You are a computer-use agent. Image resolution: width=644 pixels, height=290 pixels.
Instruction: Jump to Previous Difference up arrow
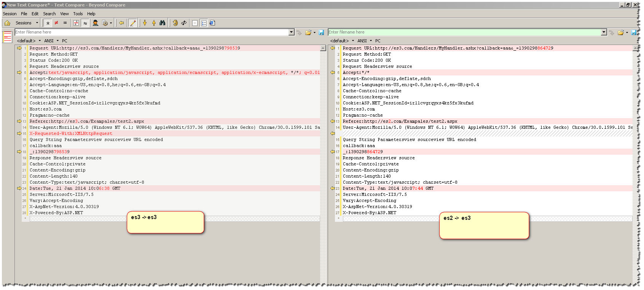pos(154,23)
